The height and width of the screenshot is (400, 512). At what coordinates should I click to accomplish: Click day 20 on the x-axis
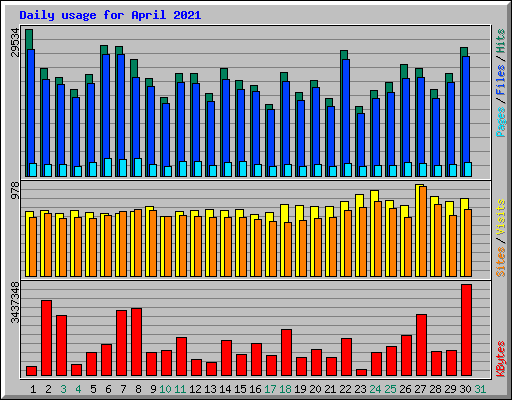[x=315, y=389]
